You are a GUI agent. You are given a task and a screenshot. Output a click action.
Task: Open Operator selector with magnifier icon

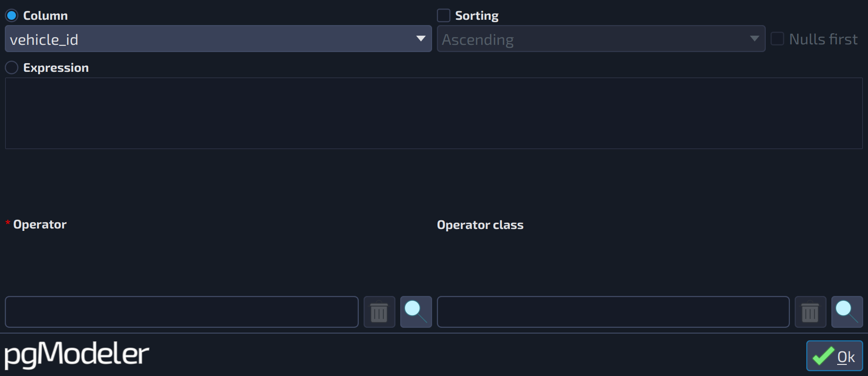416,312
